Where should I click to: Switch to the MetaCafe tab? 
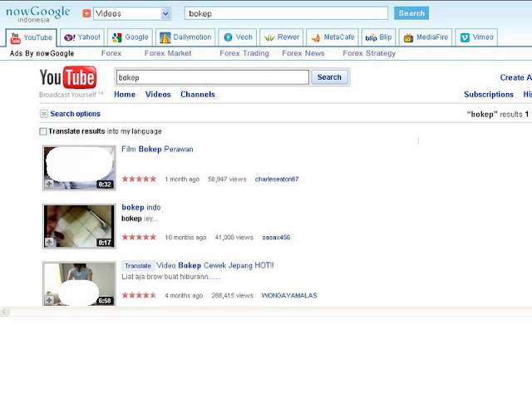point(332,37)
